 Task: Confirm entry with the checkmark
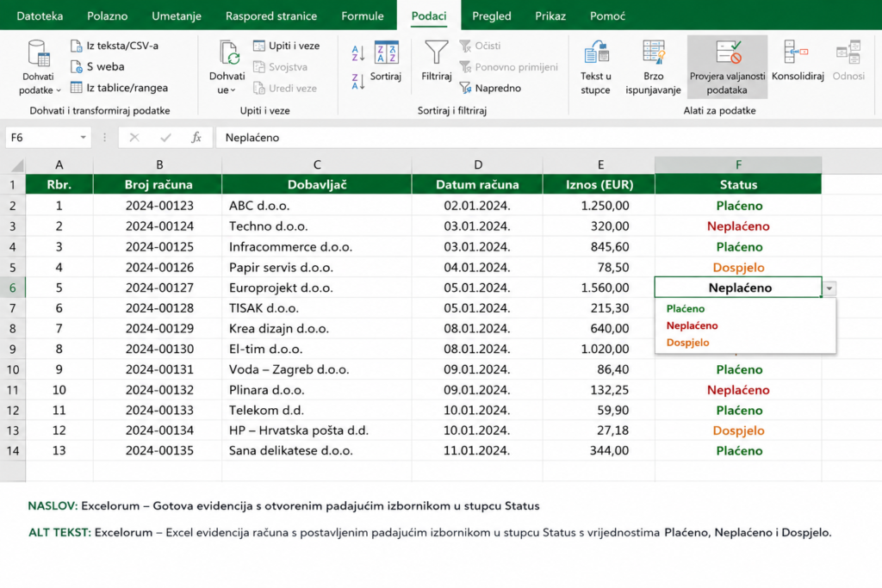tap(165, 137)
